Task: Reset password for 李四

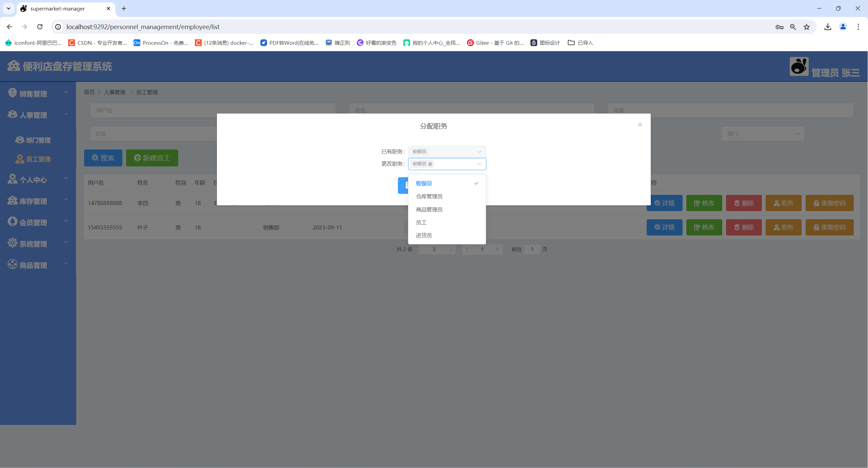Action: coord(829,203)
